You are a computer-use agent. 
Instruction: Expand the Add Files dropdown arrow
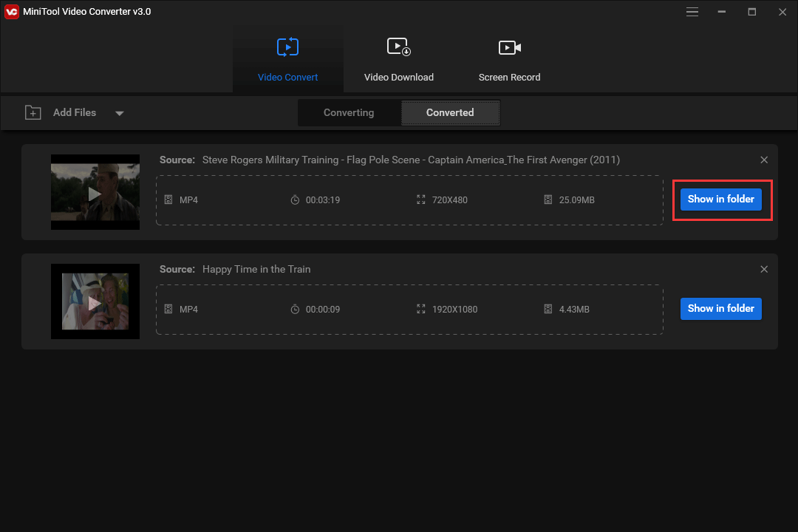120,113
